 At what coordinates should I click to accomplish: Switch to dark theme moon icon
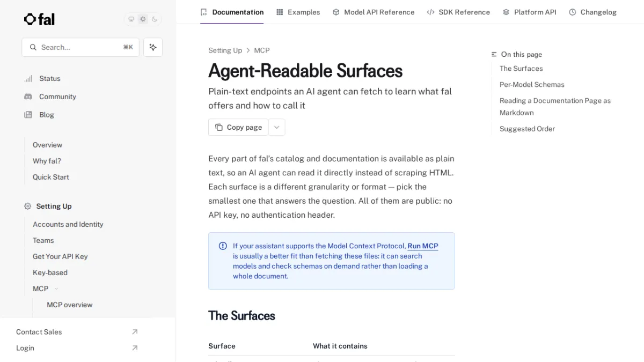155,19
